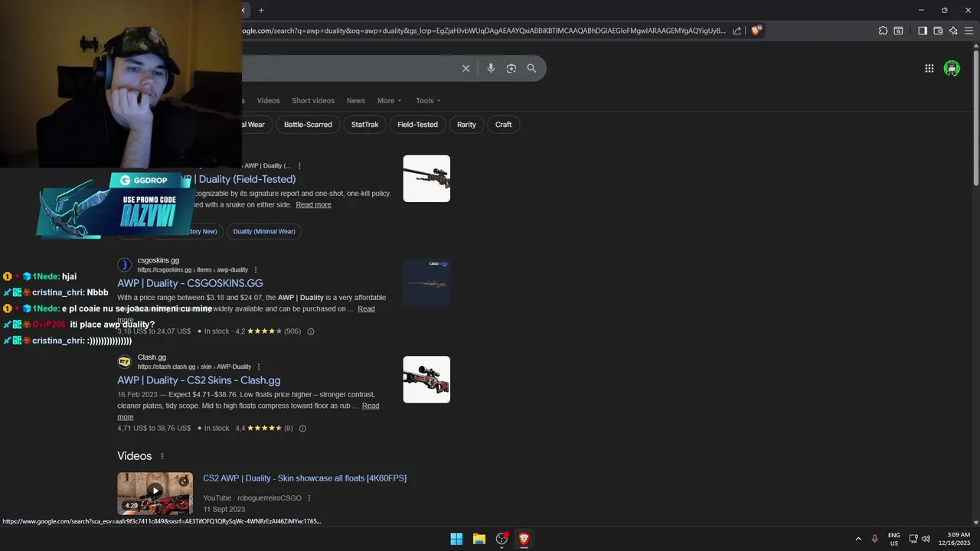Viewport: 980px width, 551px height.
Task: Start voice search with microphone icon
Action: (x=491, y=68)
